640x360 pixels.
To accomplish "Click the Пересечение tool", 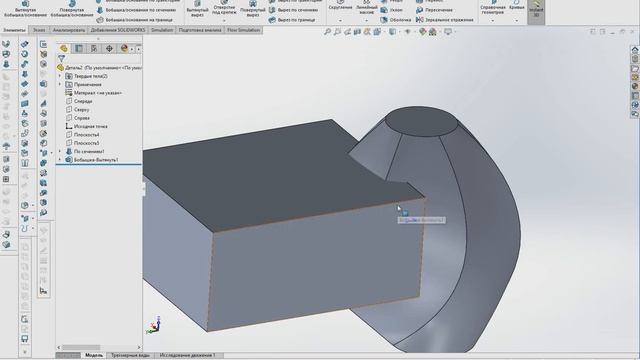I will point(434,10).
